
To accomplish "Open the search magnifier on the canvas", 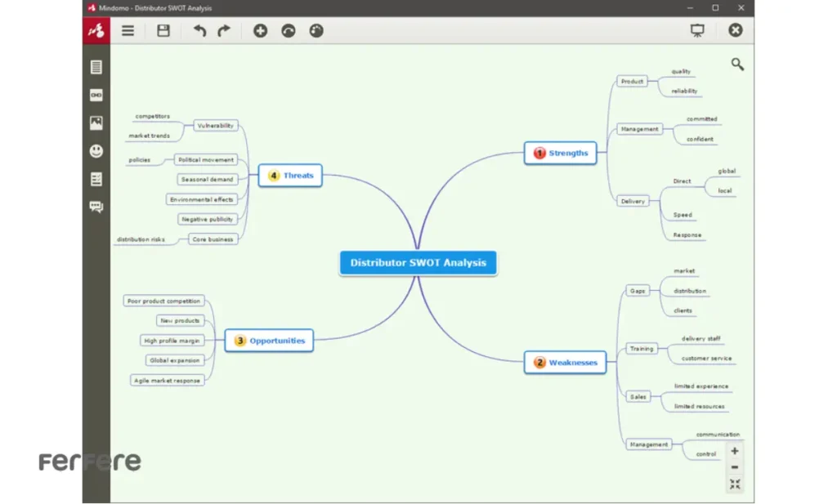I will point(737,65).
